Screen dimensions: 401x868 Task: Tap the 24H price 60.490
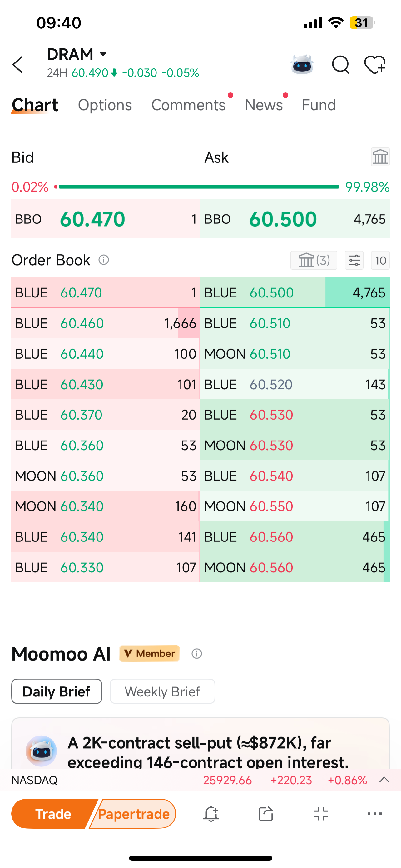pos(90,73)
